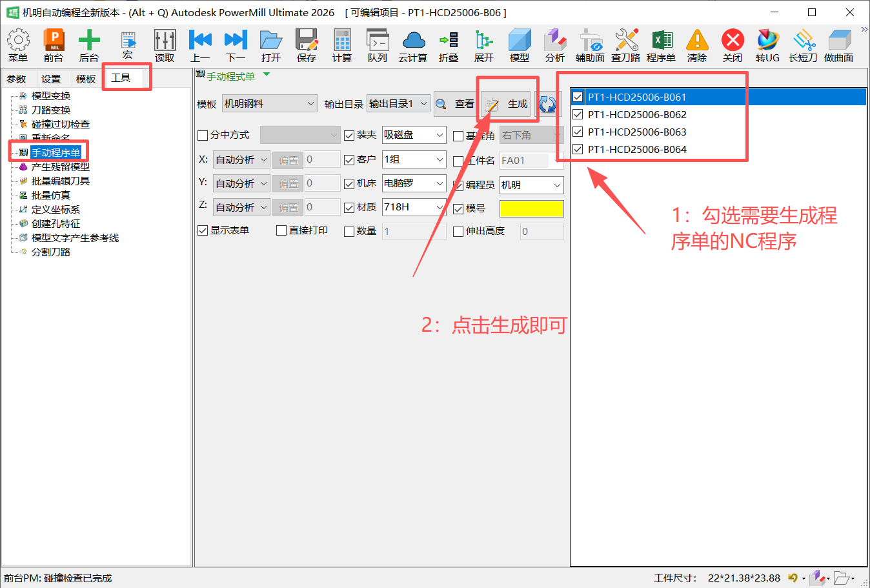Click the 后台 green plus icon
The image size is (870, 588).
click(x=89, y=40)
